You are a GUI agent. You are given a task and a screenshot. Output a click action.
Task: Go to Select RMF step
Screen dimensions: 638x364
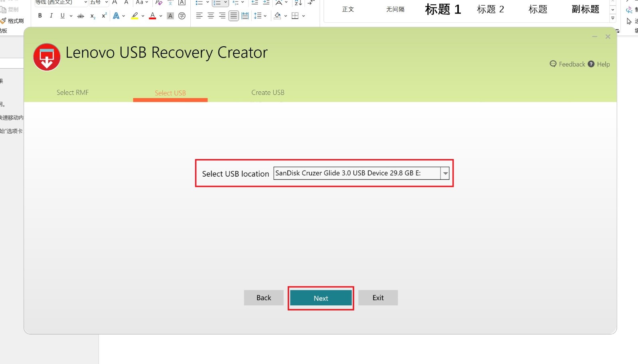(x=73, y=92)
